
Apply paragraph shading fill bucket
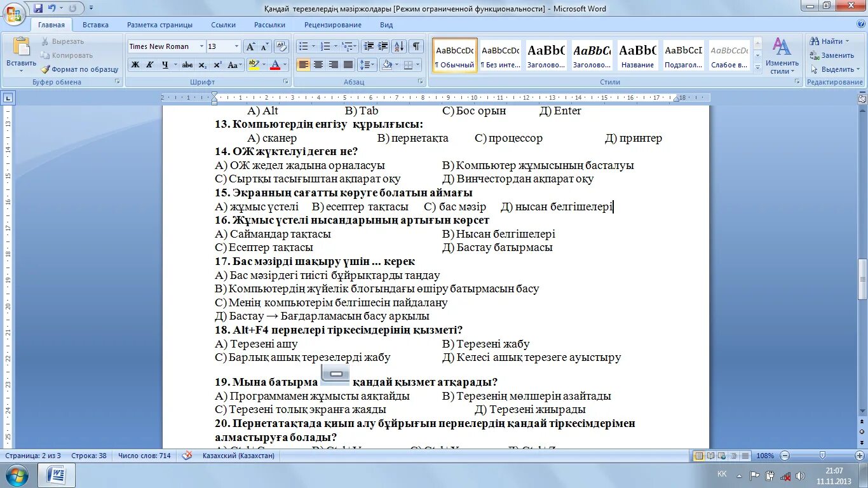386,65
